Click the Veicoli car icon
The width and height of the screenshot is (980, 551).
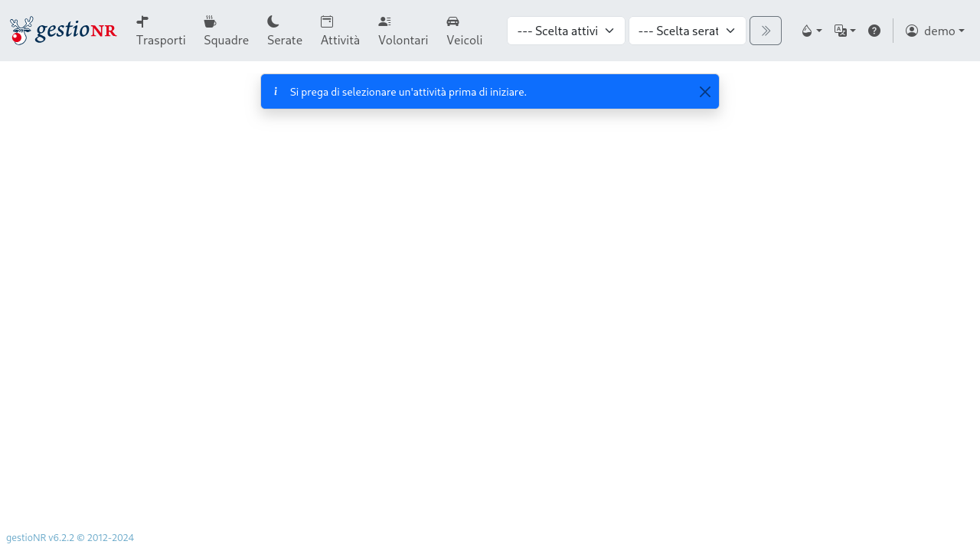[452, 21]
